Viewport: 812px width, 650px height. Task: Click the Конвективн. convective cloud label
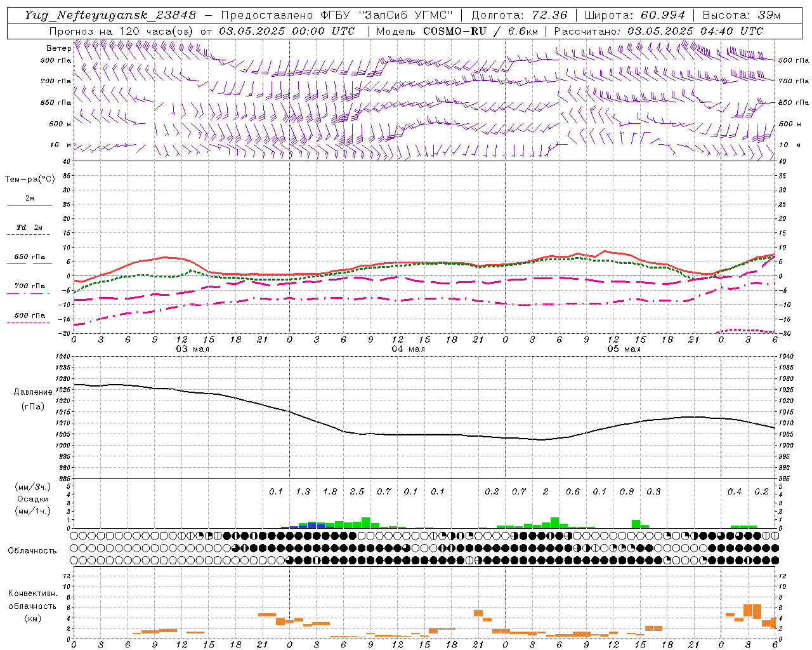click(32, 594)
